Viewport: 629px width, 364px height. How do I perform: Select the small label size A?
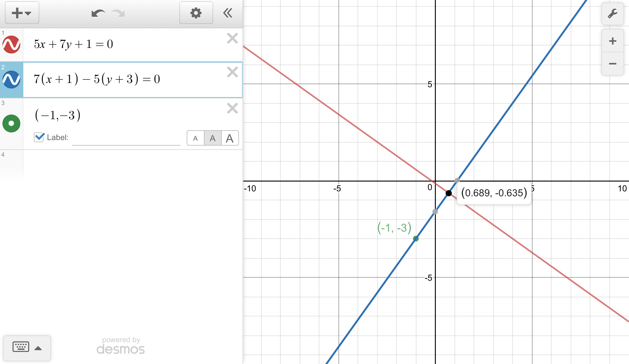pyautogui.click(x=195, y=138)
